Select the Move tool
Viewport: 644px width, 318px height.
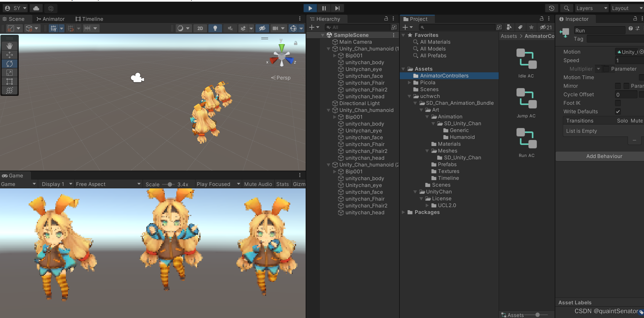[10, 55]
